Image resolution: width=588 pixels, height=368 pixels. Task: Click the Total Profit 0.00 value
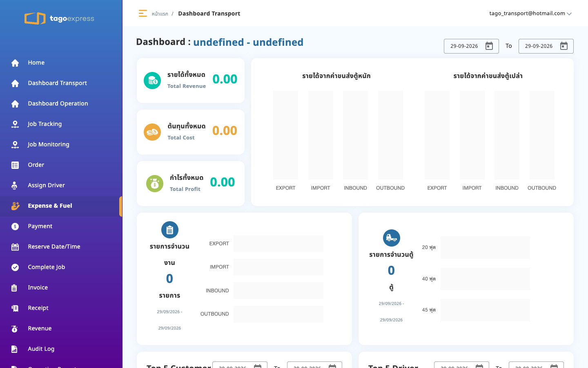[x=223, y=182]
